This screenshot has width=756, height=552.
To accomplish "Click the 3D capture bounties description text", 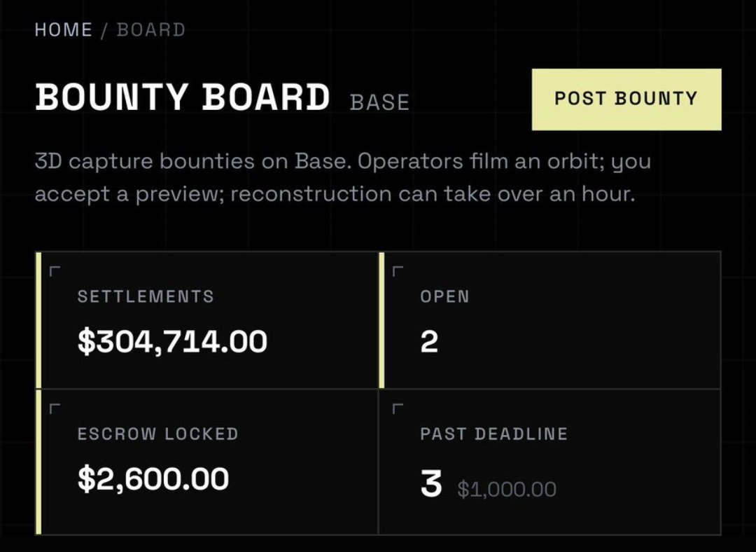I will (x=343, y=177).
